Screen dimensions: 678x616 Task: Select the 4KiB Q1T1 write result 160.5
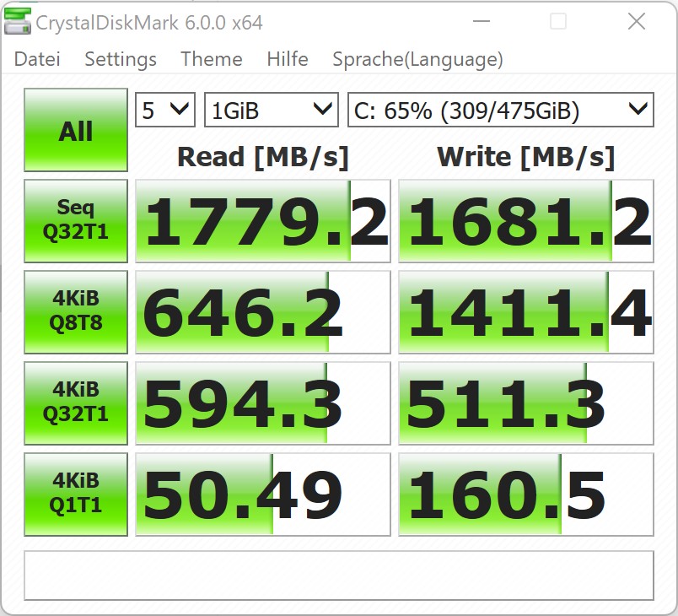pyautogui.click(x=526, y=494)
